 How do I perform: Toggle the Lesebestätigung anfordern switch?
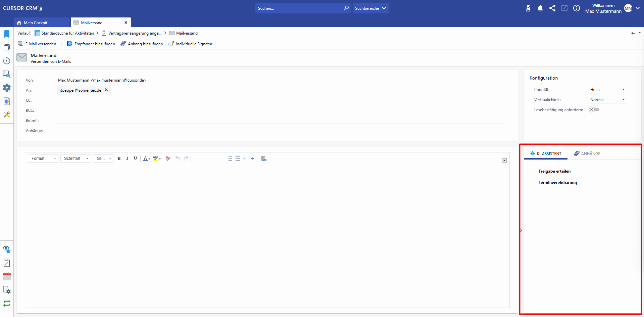[x=594, y=109]
